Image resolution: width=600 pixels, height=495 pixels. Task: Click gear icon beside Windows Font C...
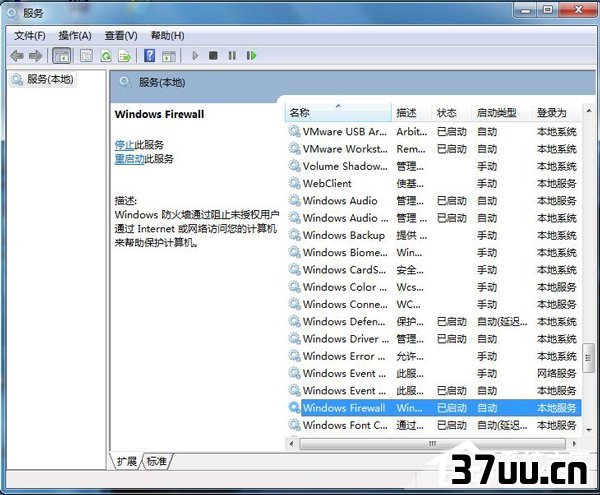click(294, 425)
